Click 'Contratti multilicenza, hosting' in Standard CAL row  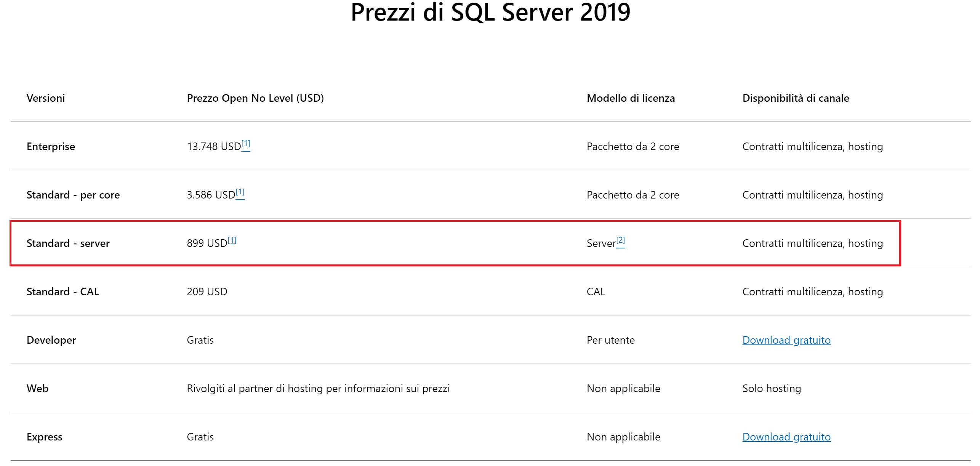click(813, 292)
